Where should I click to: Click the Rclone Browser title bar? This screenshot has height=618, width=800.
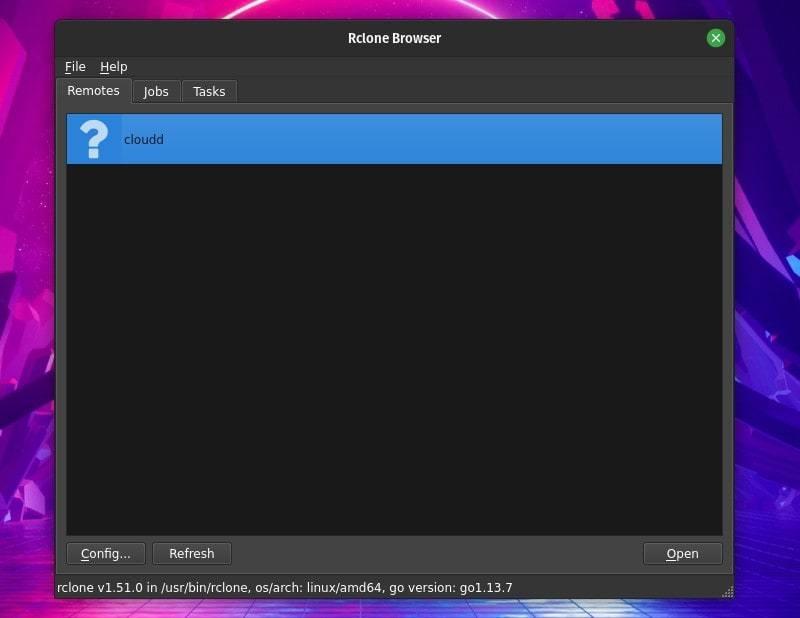pyautogui.click(x=392, y=37)
